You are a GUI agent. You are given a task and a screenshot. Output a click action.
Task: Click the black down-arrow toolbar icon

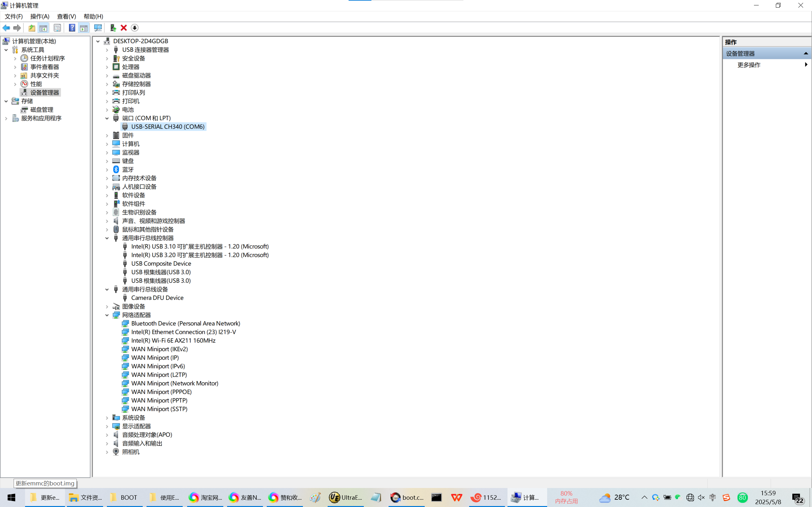pos(134,28)
